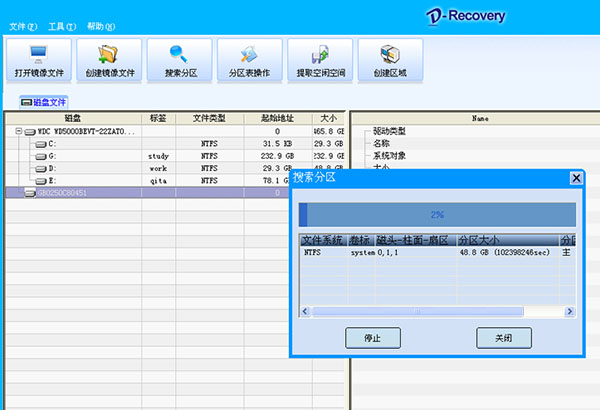Click the 起始地址 column header
Screen dimensions: 600x410
[278, 118]
